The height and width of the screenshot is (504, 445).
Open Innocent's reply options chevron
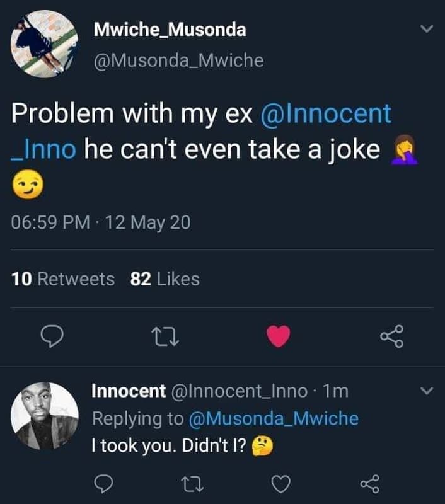coord(426,391)
